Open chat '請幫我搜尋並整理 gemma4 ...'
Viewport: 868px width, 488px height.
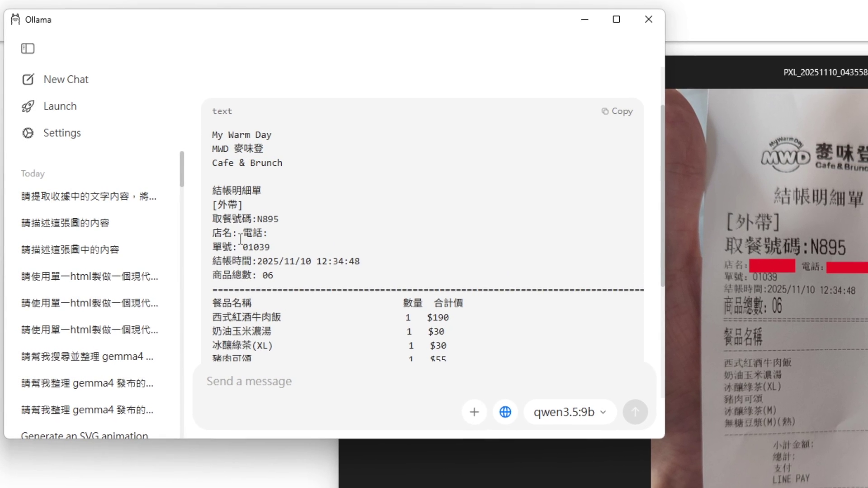[x=88, y=357]
